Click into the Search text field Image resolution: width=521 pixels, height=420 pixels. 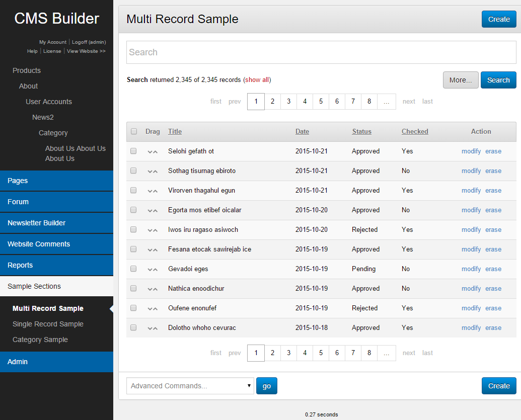(321, 52)
